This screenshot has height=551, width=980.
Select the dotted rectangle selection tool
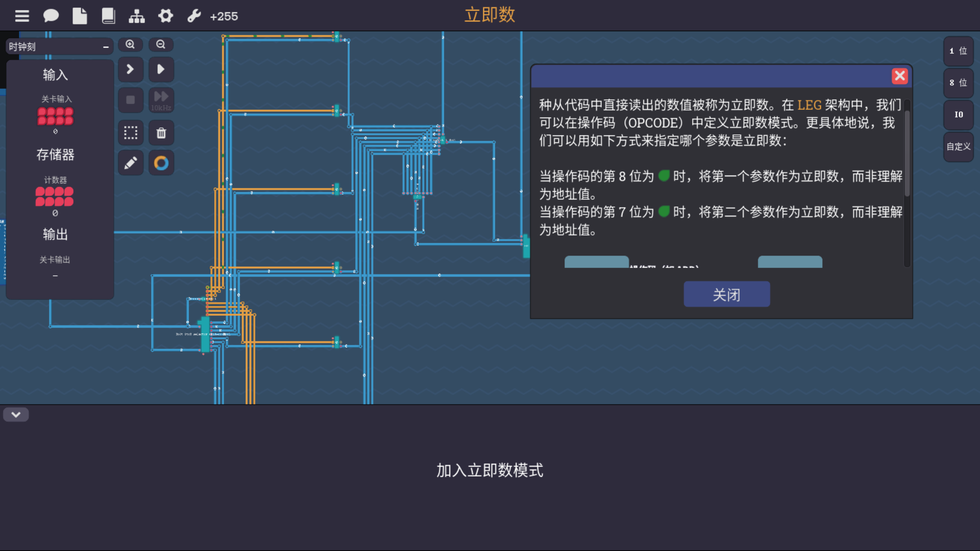(131, 133)
